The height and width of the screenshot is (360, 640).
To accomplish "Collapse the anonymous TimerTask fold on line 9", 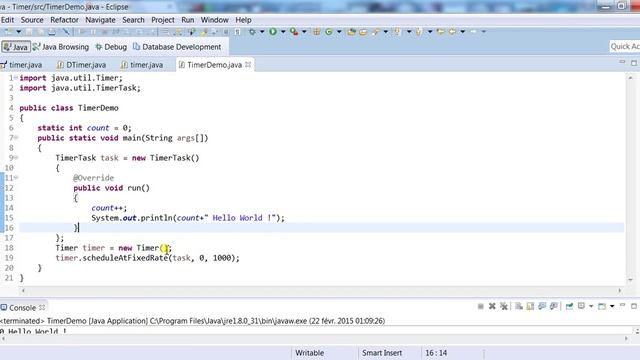I will tap(16, 158).
